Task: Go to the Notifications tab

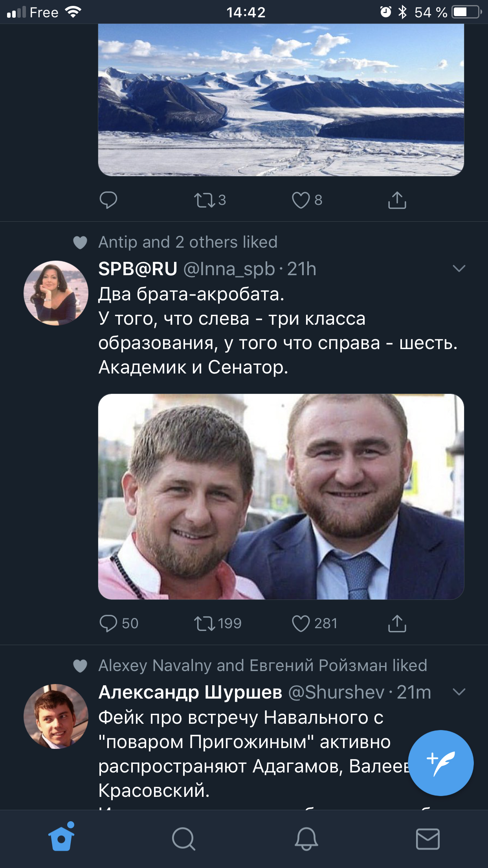Action: click(306, 838)
